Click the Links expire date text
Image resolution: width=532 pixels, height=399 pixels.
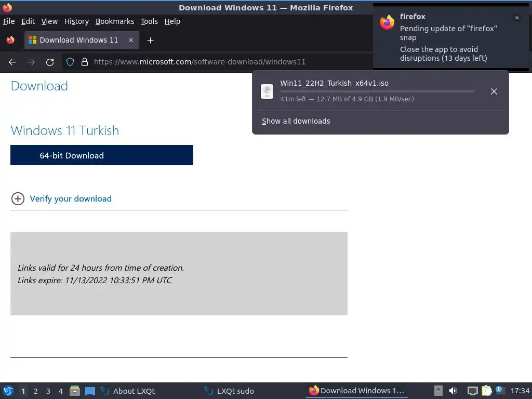[x=95, y=280]
